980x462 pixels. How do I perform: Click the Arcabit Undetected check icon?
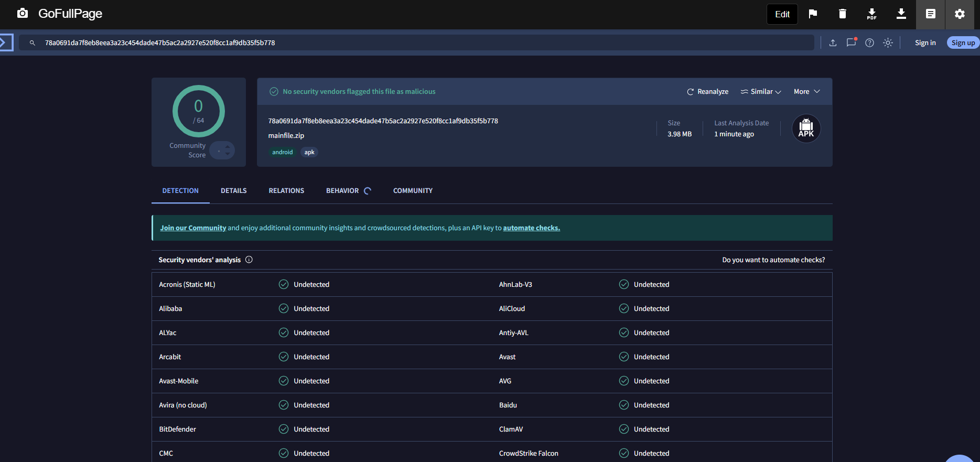coord(284,357)
